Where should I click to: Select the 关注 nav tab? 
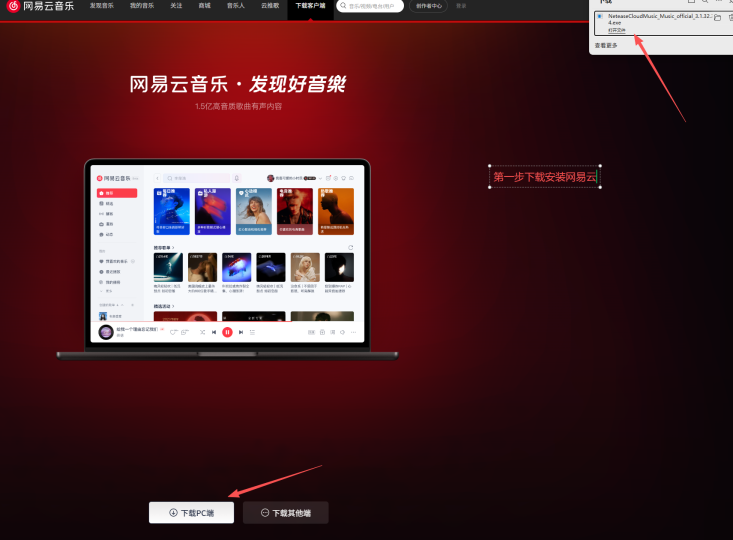pos(176,6)
